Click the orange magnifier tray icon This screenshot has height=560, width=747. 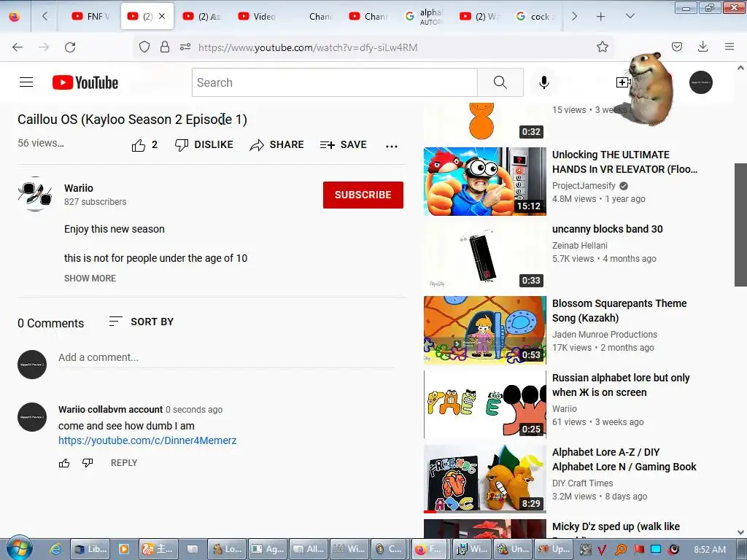click(620, 549)
